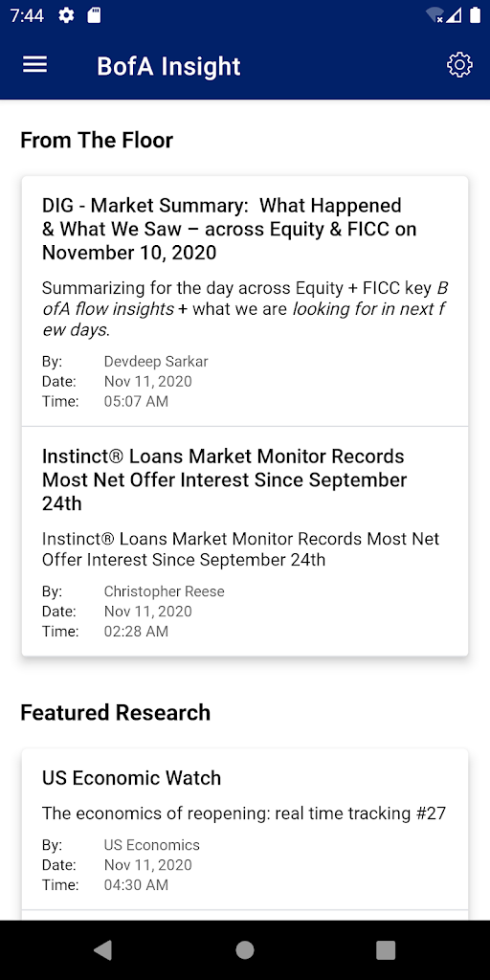Tap the Featured Research section heading
The height and width of the screenshot is (980, 490).
click(x=116, y=712)
